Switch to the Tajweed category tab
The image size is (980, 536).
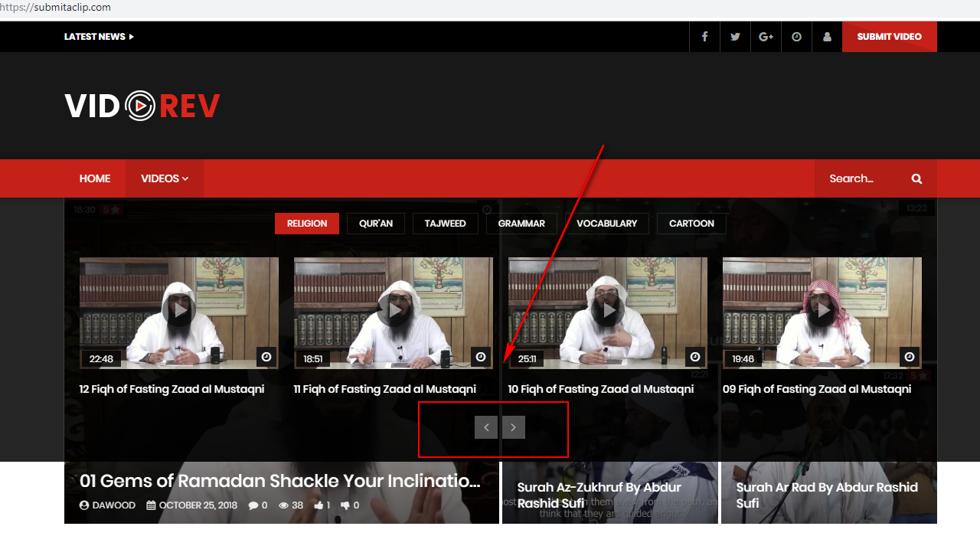click(x=445, y=224)
